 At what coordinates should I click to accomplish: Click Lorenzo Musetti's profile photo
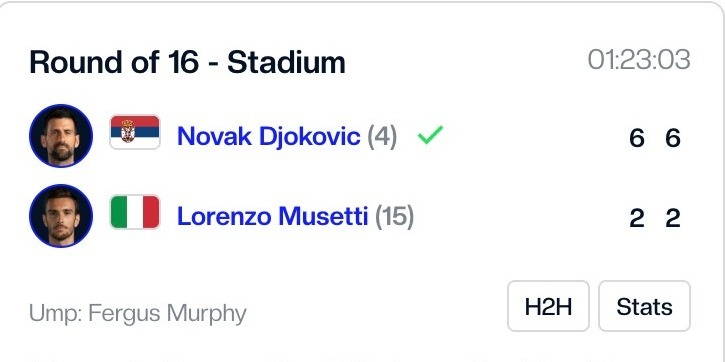[61, 216]
